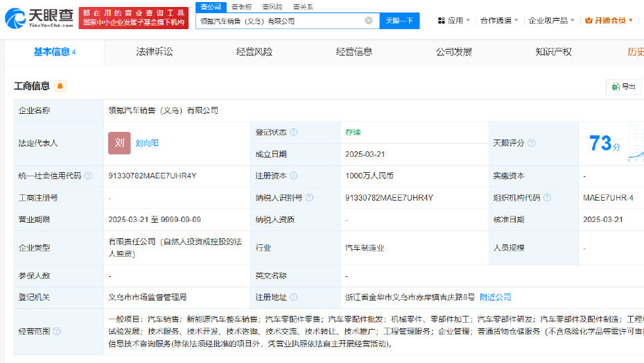Viewport: 644px width, 363px height.
Task: Clear the search box with the X icon
Action: point(368,21)
